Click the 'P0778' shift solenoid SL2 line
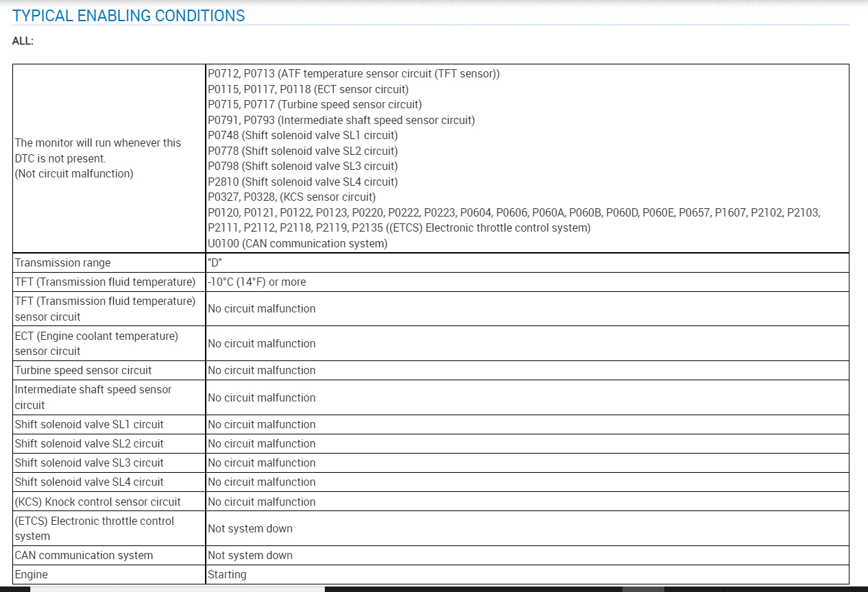 point(302,151)
